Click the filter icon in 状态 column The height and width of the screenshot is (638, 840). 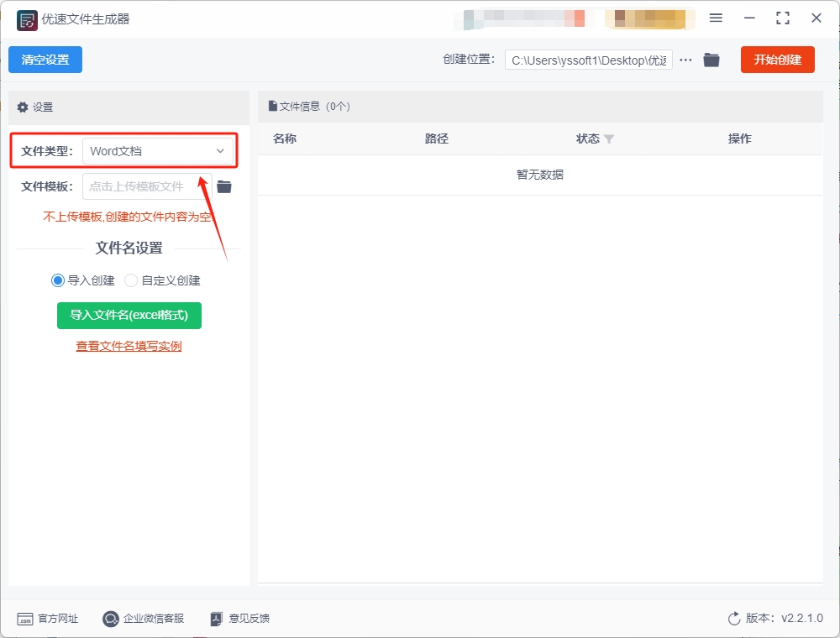point(609,139)
